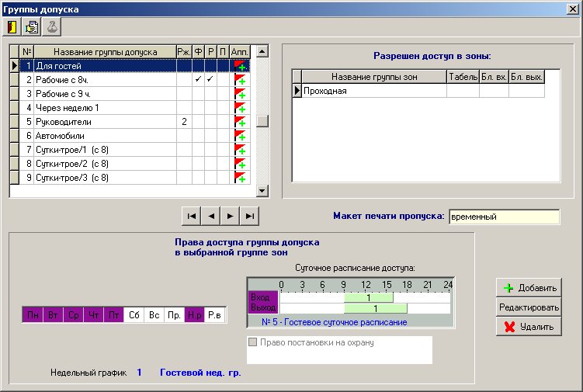
Task: Click the Рж. value 2 in Руководители row
Action: pos(184,122)
